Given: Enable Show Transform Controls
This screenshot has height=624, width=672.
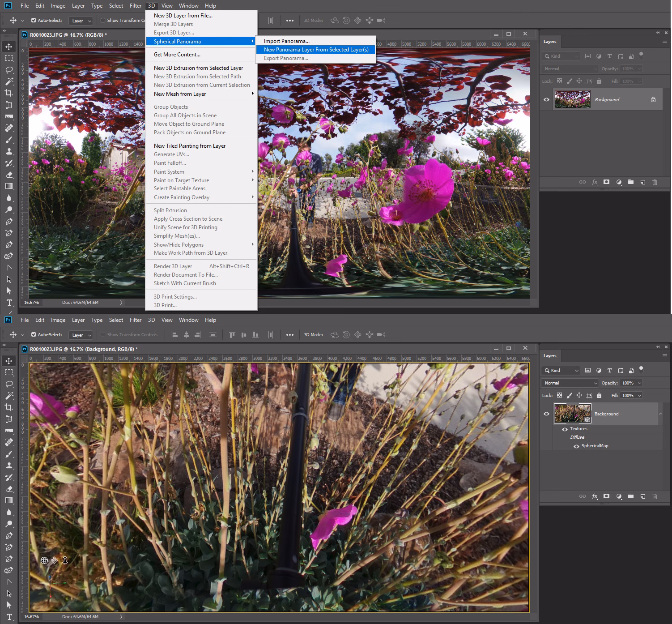Looking at the screenshot, I should [103, 334].
